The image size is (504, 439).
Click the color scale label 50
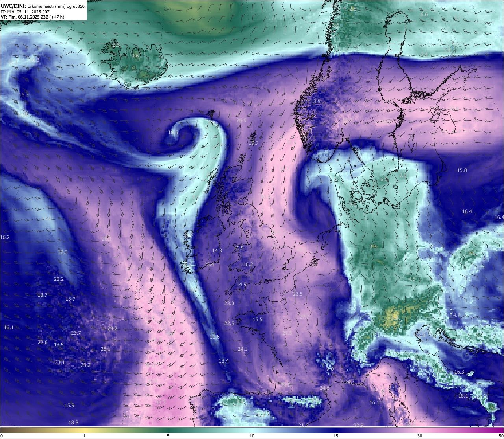(x=501, y=436)
